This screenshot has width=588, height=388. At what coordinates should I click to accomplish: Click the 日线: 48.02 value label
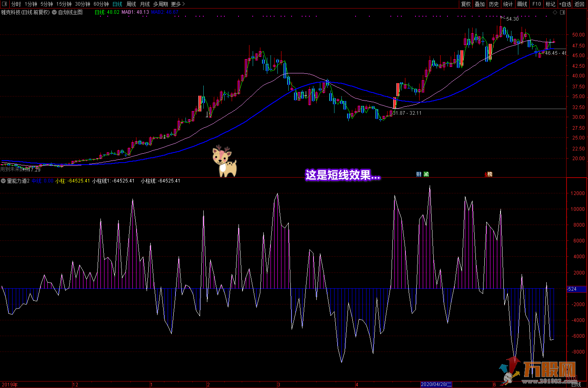coord(107,12)
